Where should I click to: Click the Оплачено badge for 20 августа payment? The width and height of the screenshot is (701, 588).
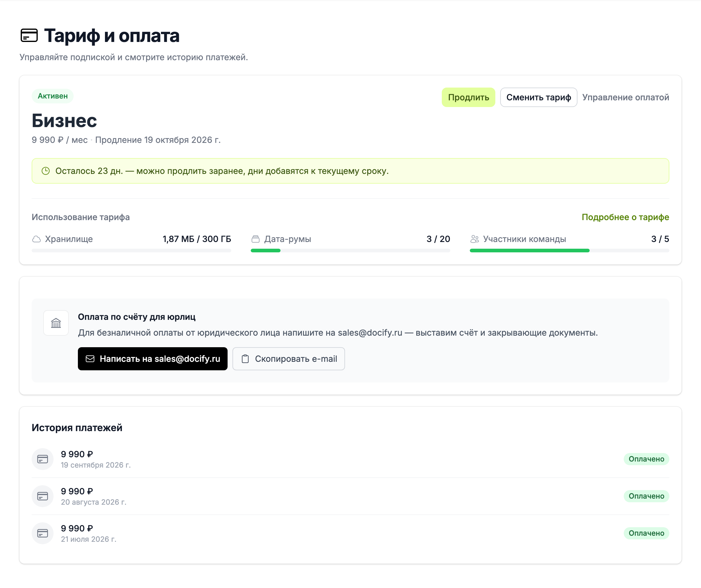[x=646, y=496]
